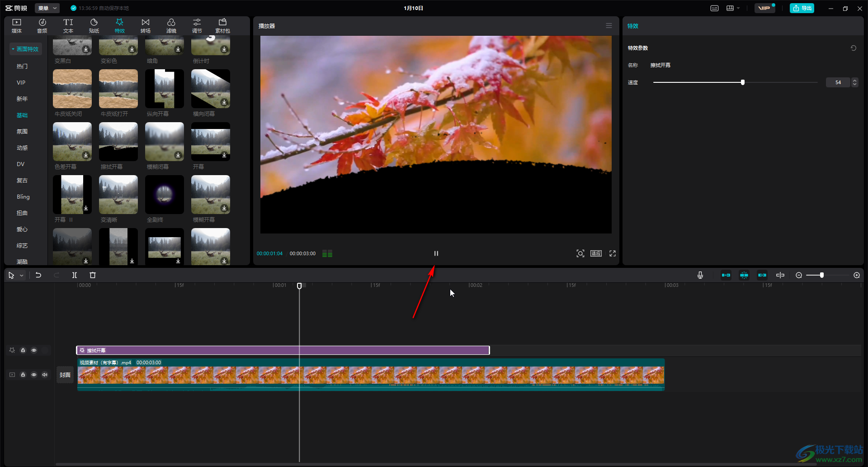Download the 色差开幕 effect
This screenshot has height=467, width=868.
(86, 155)
